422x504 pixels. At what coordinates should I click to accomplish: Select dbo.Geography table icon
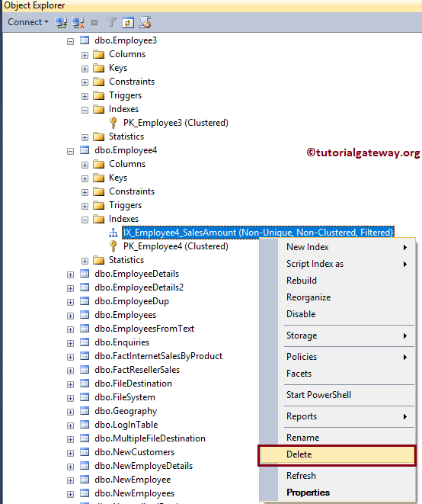[x=85, y=411]
